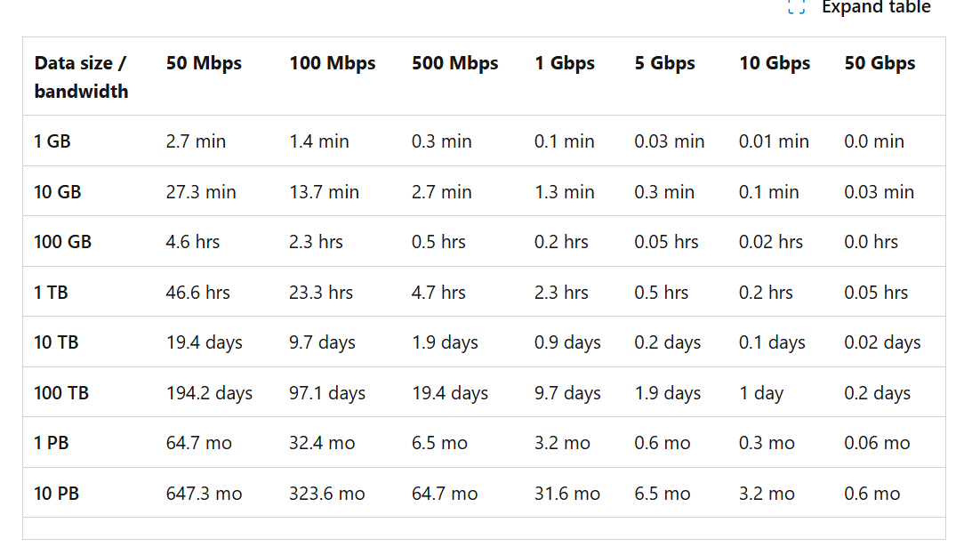This screenshot has width=980, height=547.
Task: Click the 1 TB row label
Action: pos(52,293)
